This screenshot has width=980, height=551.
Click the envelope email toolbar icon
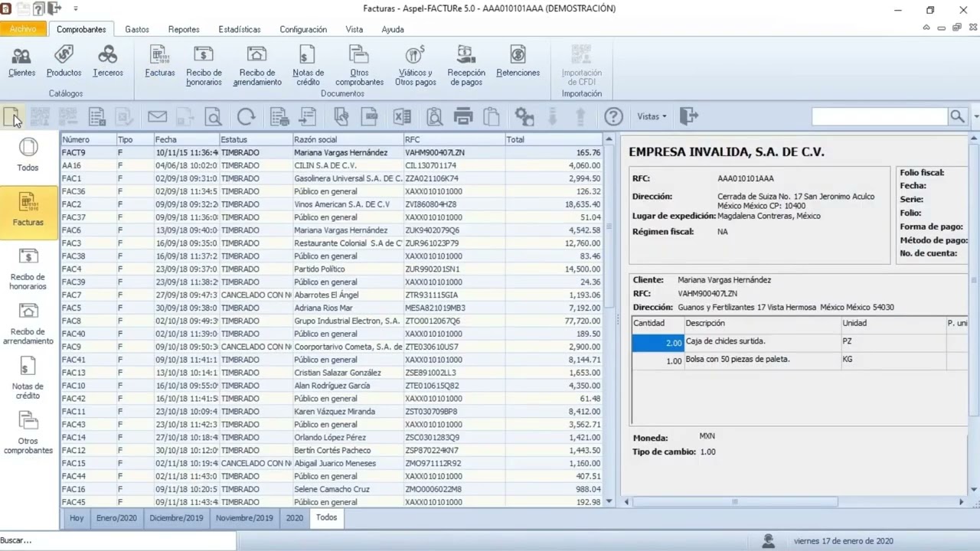click(x=157, y=116)
